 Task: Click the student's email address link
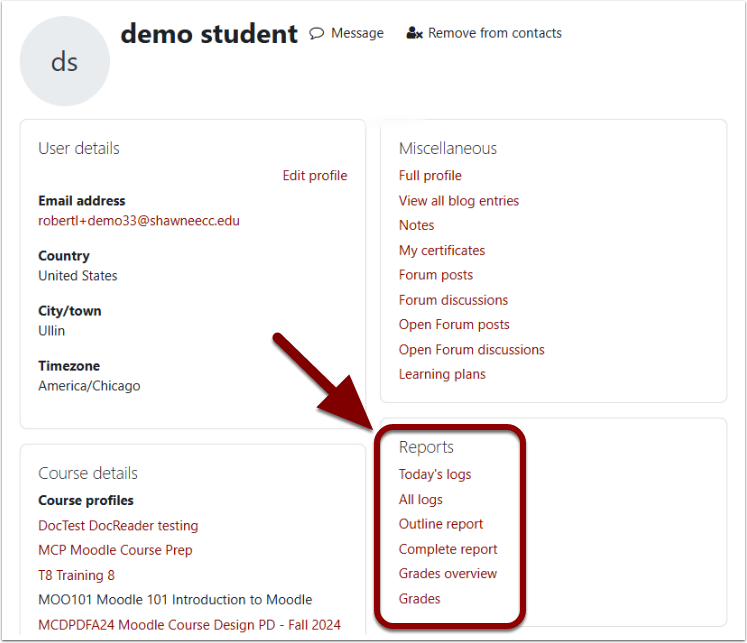(x=139, y=221)
